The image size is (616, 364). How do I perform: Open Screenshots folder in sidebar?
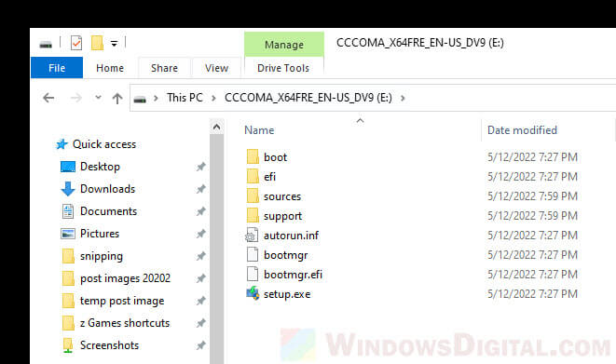click(x=109, y=345)
